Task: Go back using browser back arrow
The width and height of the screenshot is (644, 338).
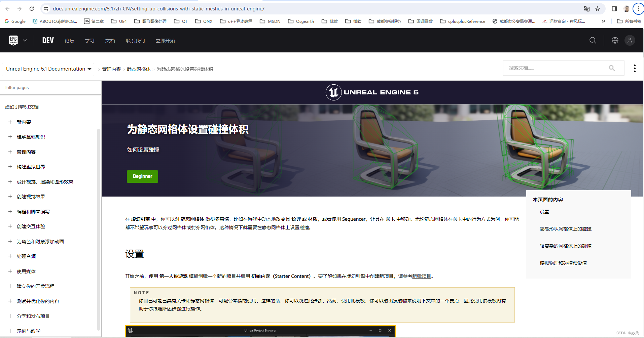Action: click(7, 9)
